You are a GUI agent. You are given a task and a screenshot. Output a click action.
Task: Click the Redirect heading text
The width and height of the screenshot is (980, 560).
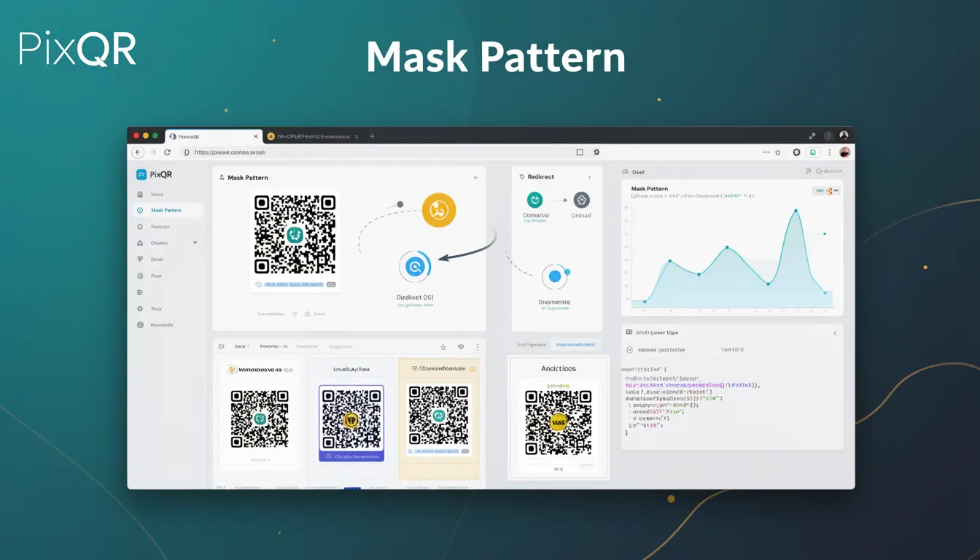click(541, 177)
